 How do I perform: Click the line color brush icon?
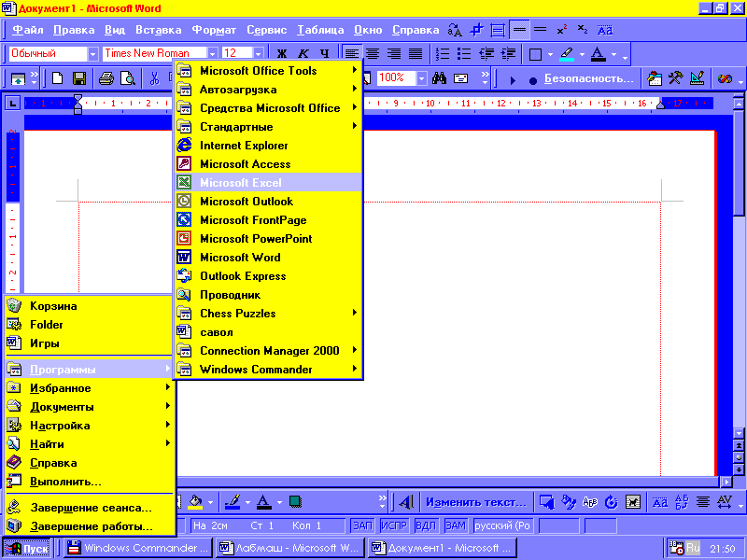pos(233,502)
